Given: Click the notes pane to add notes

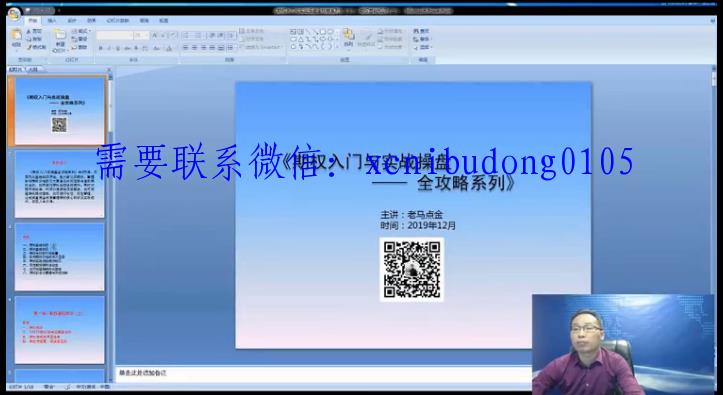Looking at the screenshot, I should pos(323,373).
